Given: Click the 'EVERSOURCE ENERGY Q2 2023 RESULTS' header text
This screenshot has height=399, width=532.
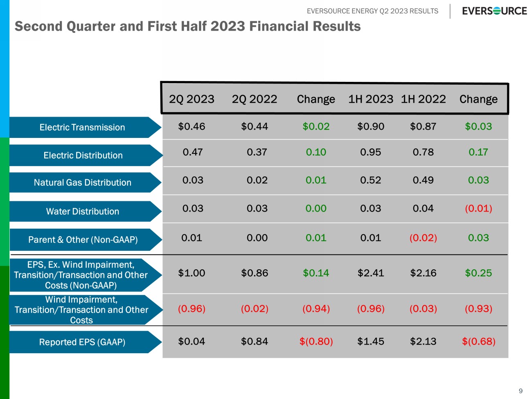Looking at the screenshot, I should point(372,11).
